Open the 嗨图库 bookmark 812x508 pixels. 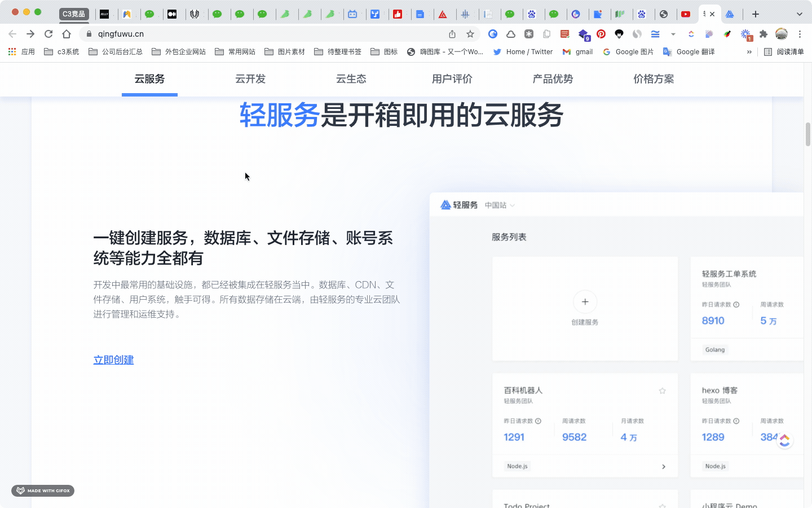click(445, 51)
